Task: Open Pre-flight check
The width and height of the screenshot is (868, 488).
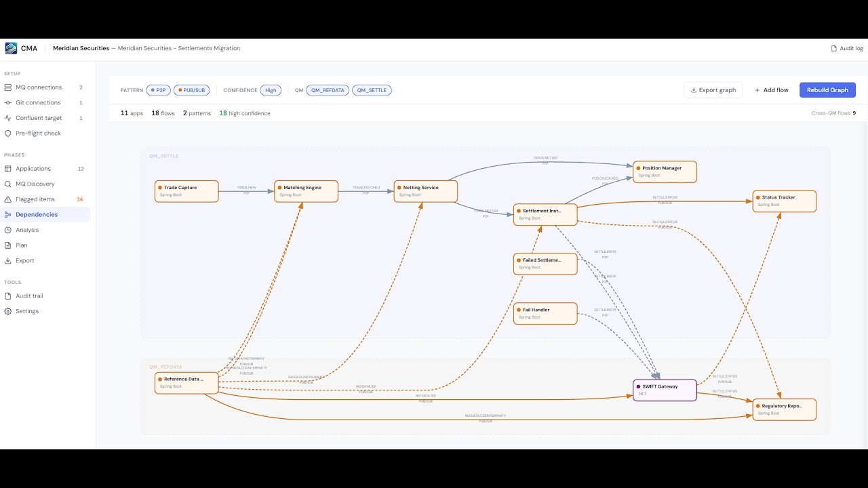Action: (45, 134)
